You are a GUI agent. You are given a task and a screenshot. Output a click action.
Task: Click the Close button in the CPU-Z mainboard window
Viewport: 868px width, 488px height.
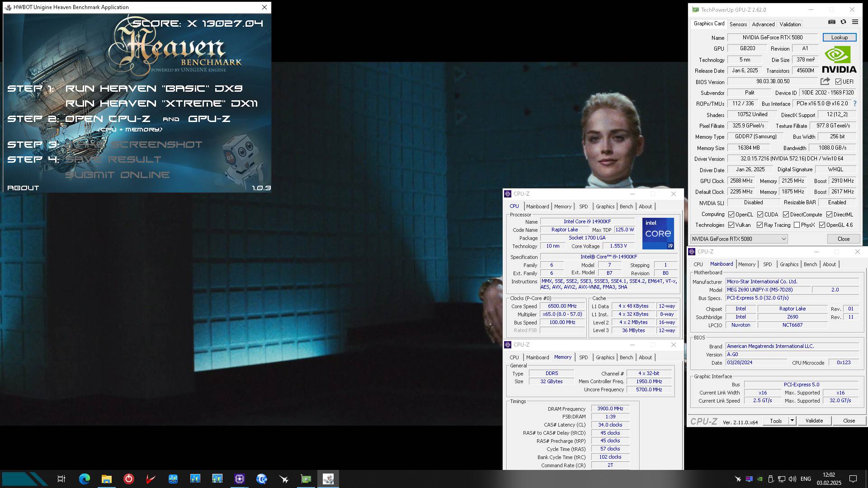[x=849, y=421]
